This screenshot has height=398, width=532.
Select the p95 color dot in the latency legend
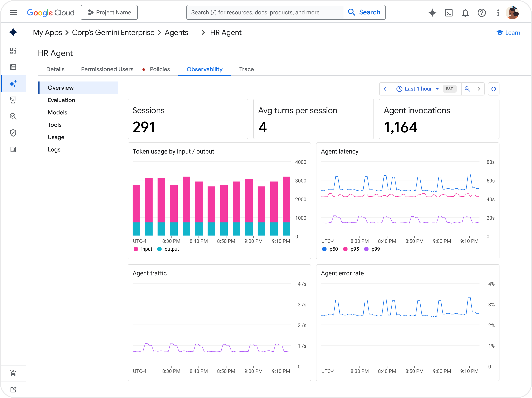pyautogui.click(x=345, y=249)
